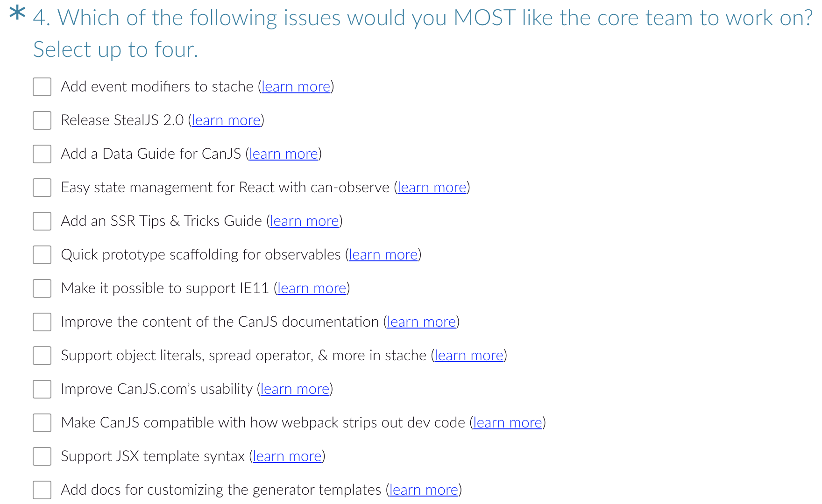
Task: Follow learn more link for StealJS 2.0
Action: click(226, 120)
